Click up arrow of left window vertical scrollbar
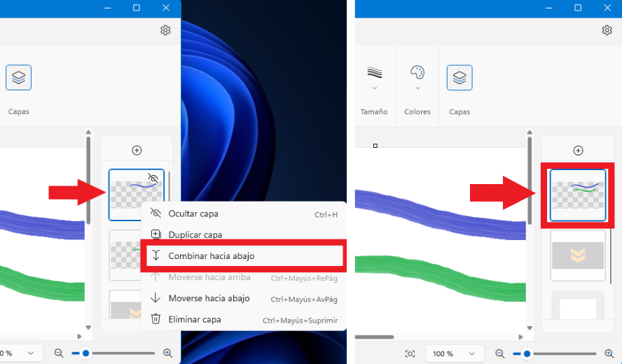 click(x=88, y=132)
